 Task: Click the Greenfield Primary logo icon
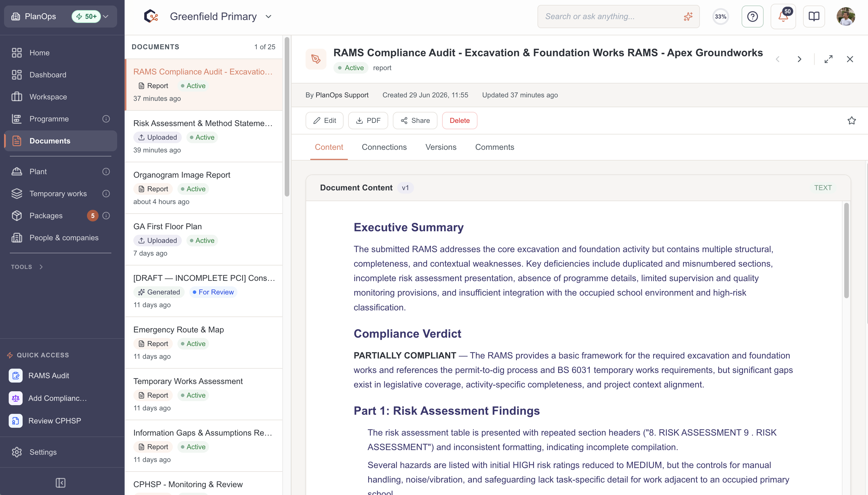point(151,16)
